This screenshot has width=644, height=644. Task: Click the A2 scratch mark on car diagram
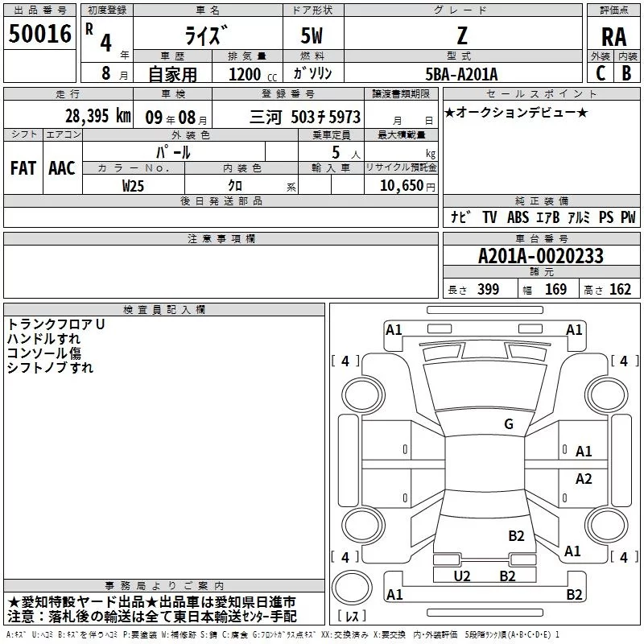pos(584,479)
